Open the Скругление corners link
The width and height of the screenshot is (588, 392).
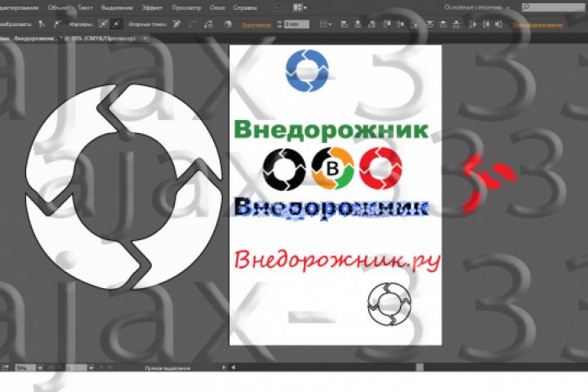pos(256,25)
